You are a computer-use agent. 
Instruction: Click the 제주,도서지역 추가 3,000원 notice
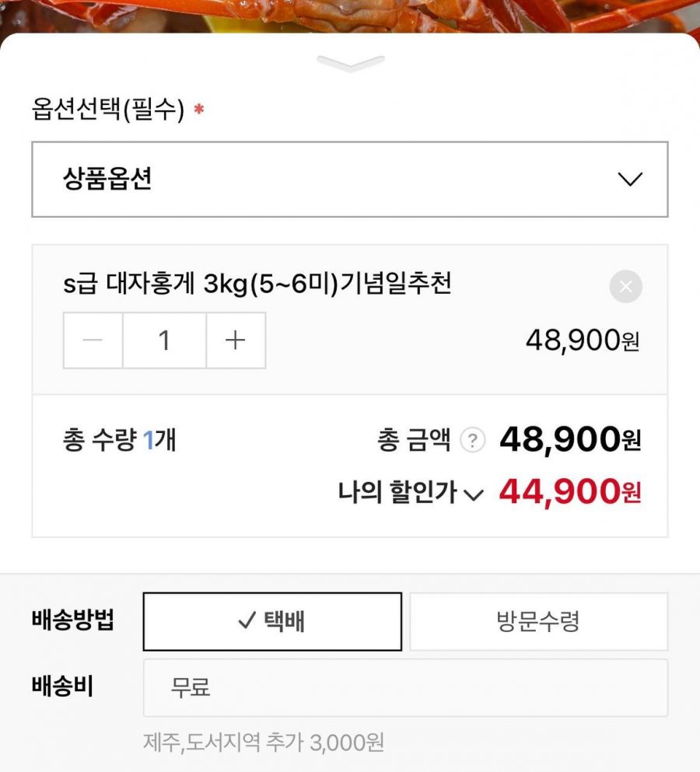click(x=264, y=742)
